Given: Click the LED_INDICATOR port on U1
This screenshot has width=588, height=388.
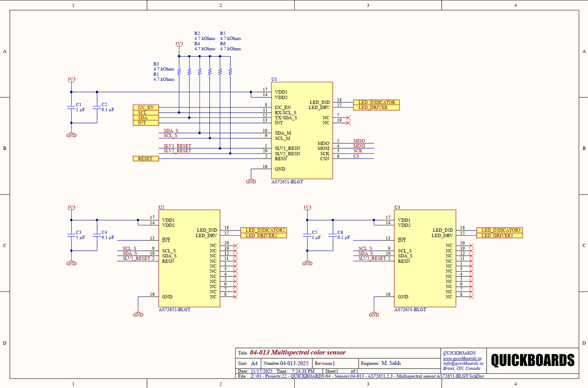Looking at the screenshot, I should point(376,102).
